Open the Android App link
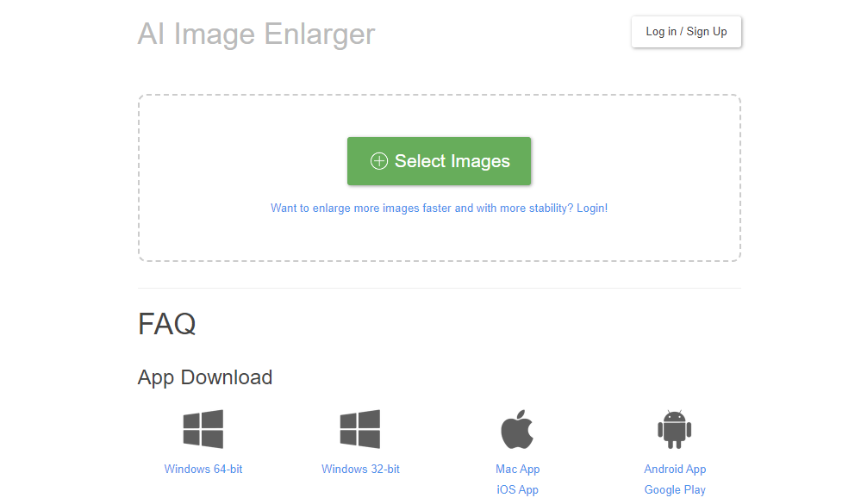The width and height of the screenshot is (861, 504). [675, 470]
